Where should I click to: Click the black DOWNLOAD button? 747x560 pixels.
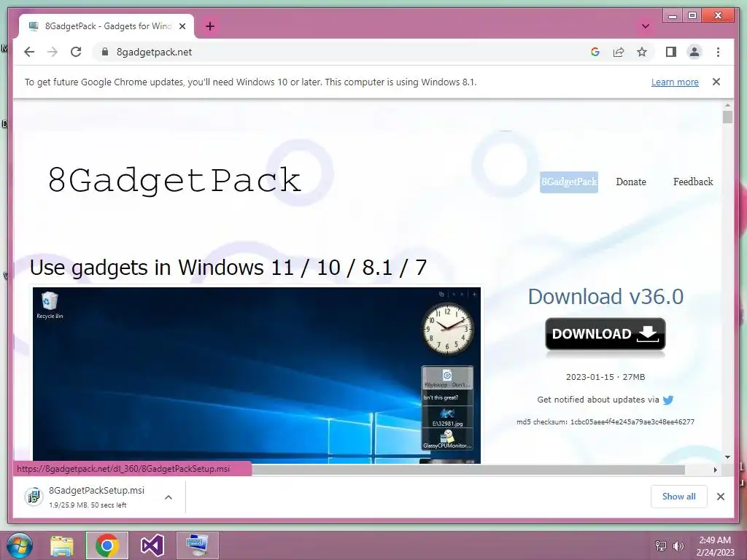click(x=605, y=334)
